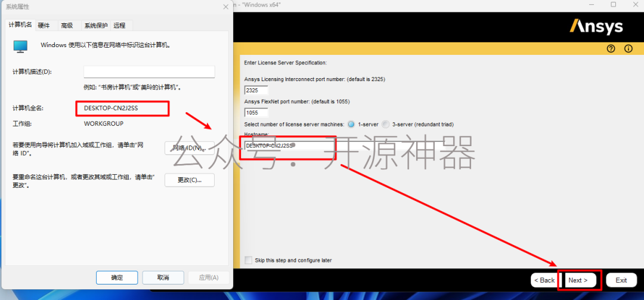
Task: Go back with the Back button
Action: pyautogui.click(x=544, y=280)
